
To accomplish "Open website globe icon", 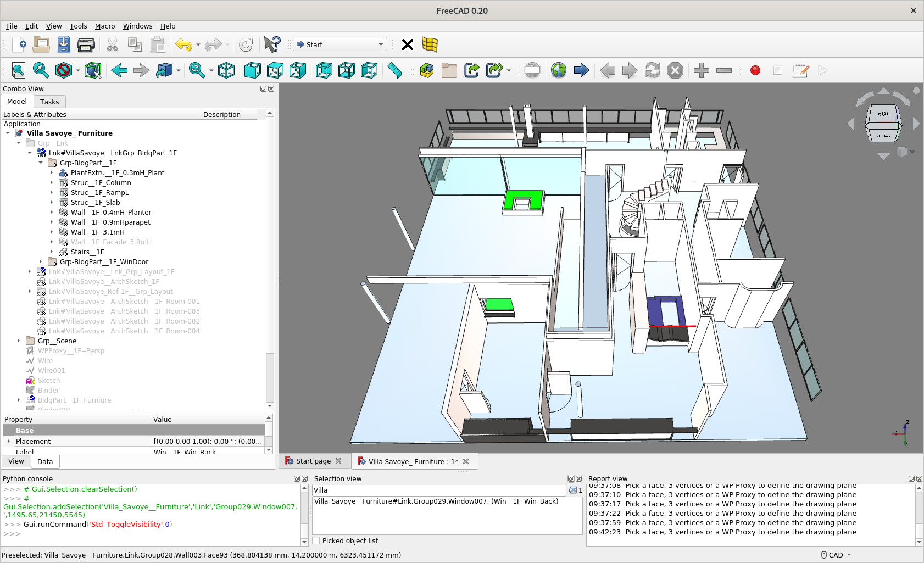I will click(x=559, y=70).
